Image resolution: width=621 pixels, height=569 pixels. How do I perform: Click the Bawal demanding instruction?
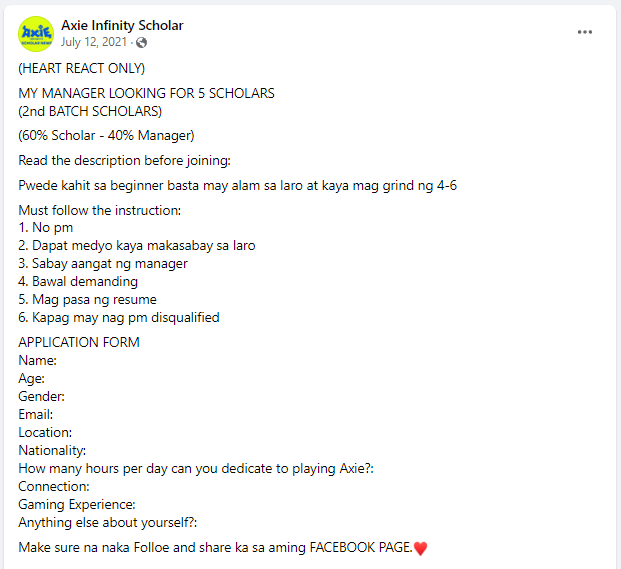point(78,282)
